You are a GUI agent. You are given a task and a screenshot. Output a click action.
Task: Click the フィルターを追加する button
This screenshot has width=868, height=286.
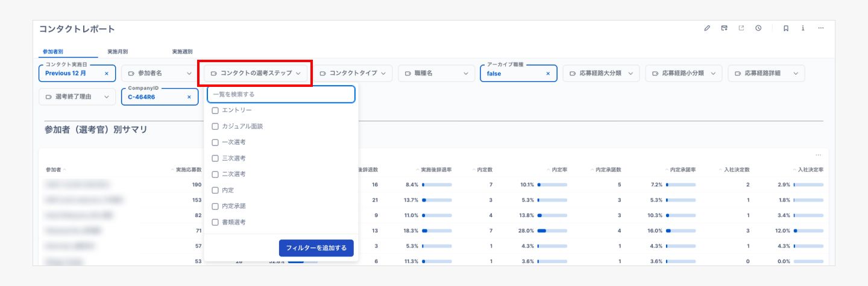click(x=316, y=248)
